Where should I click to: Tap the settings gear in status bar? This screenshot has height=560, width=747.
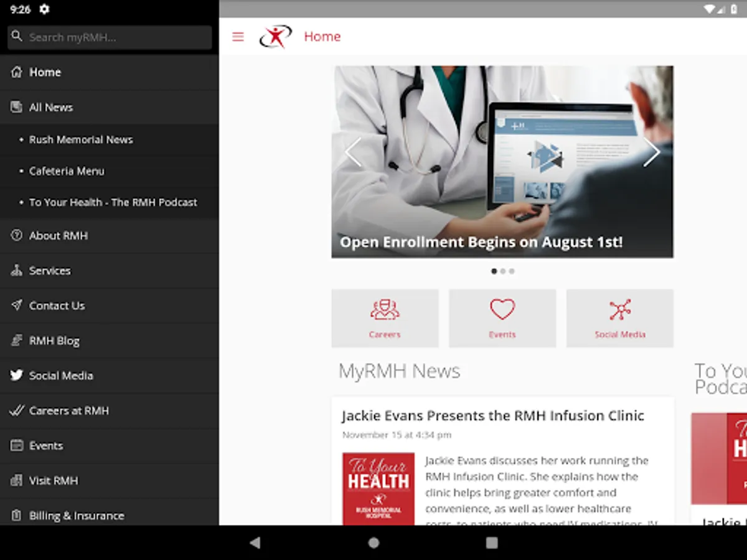(x=44, y=9)
